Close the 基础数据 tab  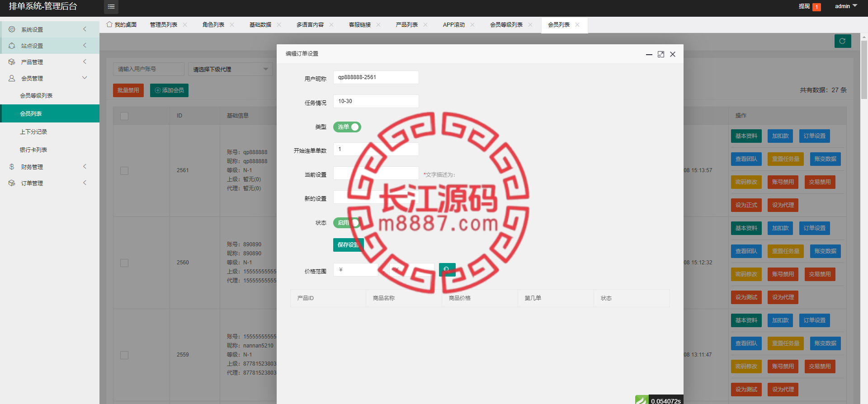(279, 25)
